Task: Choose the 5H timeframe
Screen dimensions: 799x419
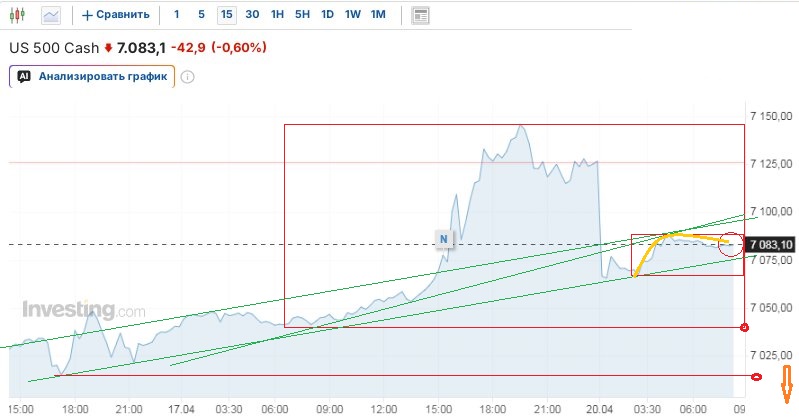Action: 302,15
